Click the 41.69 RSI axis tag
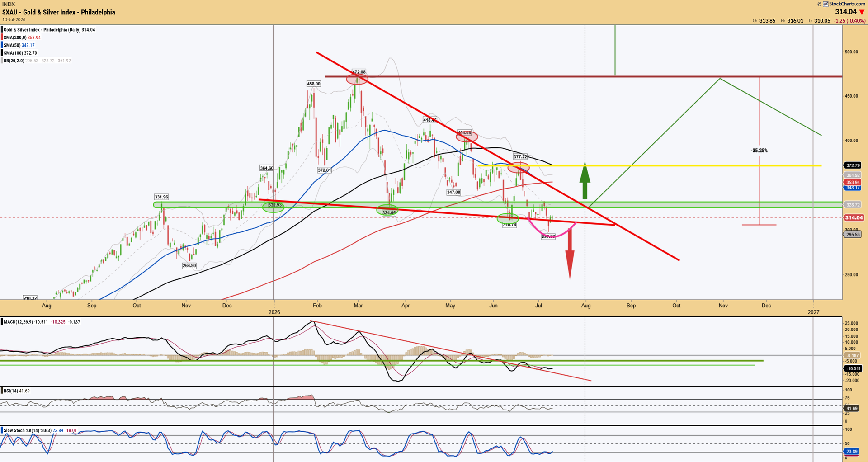The image size is (868, 462). click(851, 409)
